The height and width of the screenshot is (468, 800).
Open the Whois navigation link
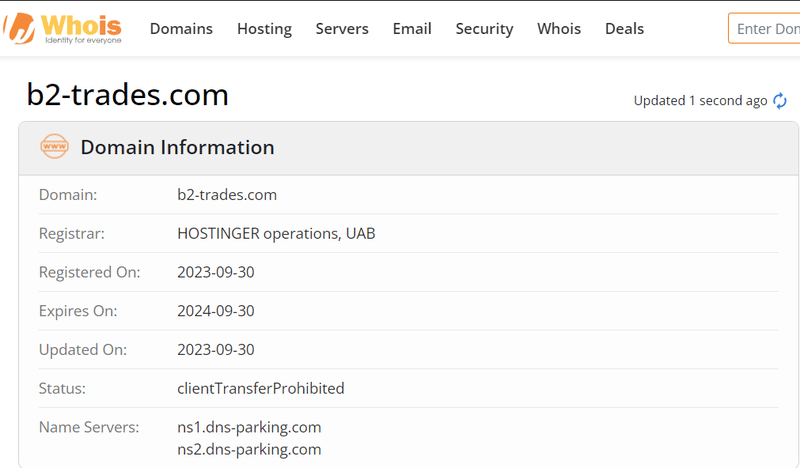[x=559, y=29]
